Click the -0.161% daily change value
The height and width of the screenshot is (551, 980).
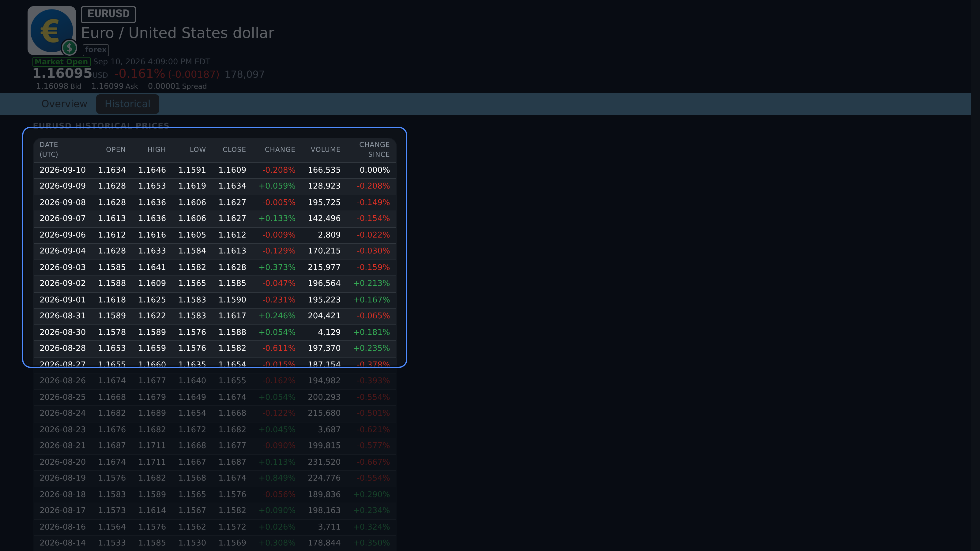(x=140, y=73)
